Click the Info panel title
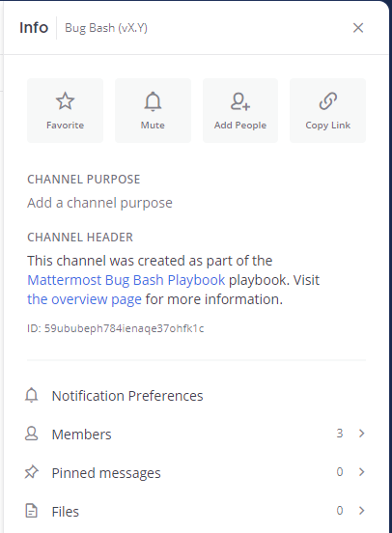The image size is (392, 533). click(x=34, y=28)
